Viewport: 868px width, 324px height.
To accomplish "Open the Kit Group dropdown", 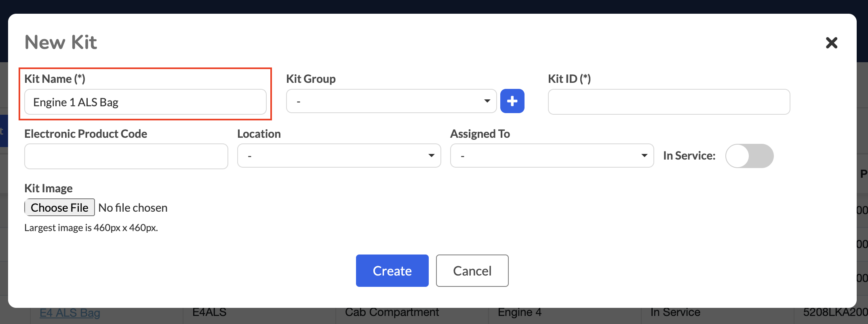I will click(391, 101).
